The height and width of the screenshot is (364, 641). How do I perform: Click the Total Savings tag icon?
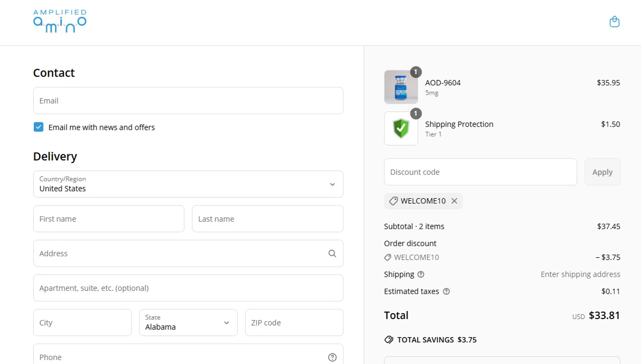pos(388,340)
